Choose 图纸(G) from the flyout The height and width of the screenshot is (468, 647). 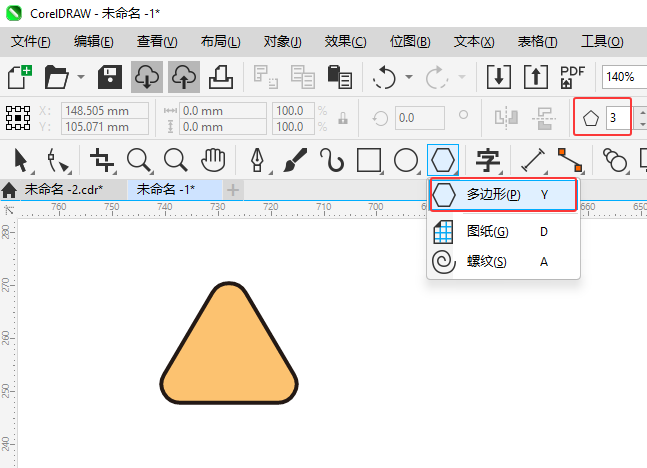503,232
